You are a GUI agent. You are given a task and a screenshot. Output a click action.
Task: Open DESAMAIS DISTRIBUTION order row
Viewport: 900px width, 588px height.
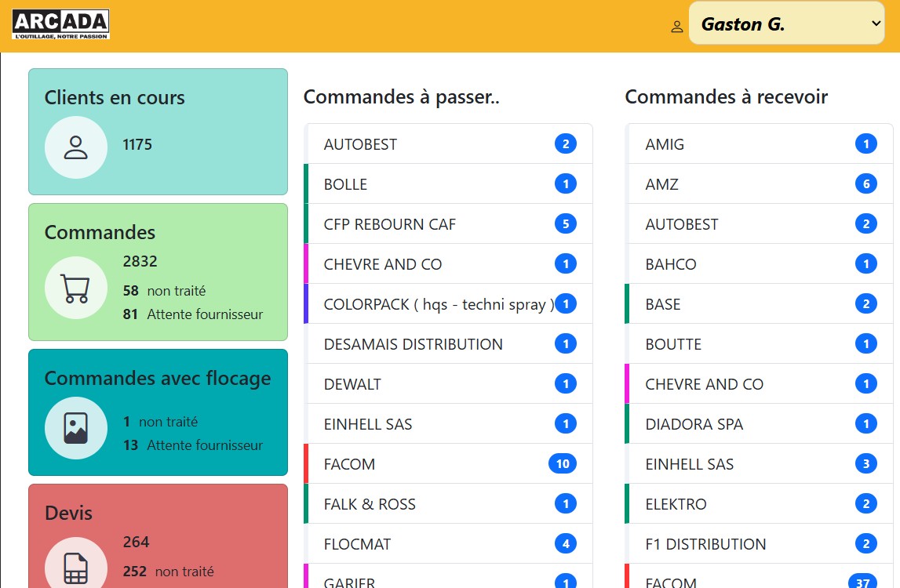[413, 344]
